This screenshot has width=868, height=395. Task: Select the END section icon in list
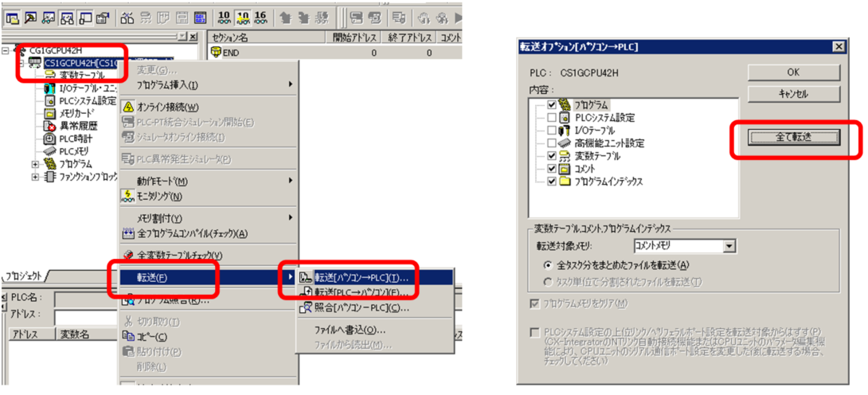(x=215, y=53)
